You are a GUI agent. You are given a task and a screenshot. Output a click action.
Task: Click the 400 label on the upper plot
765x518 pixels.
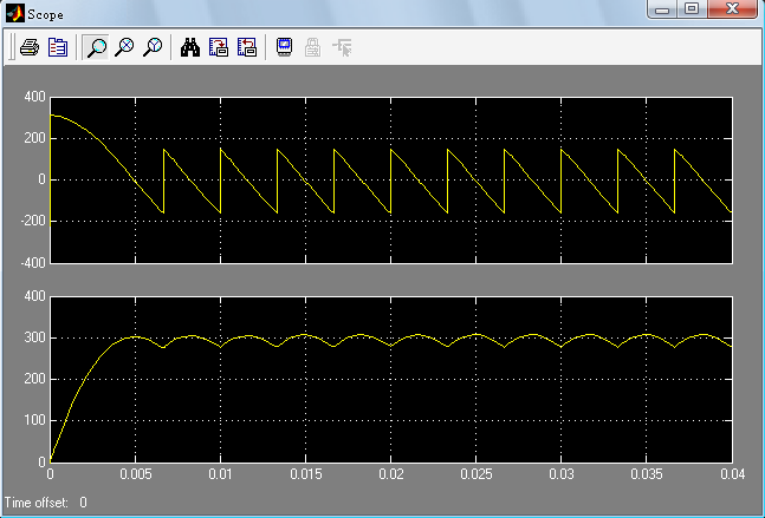pyautogui.click(x=35, y=97)
